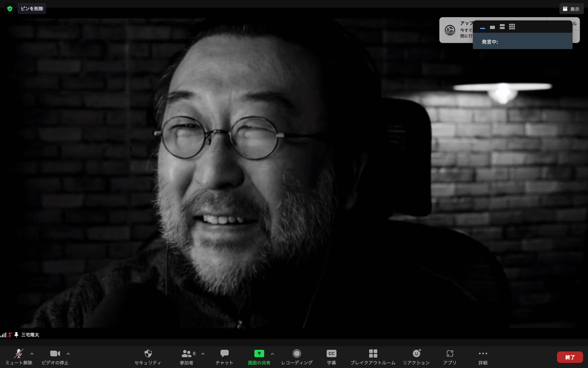Stop video with ビデオの停止

pos(55,357)
